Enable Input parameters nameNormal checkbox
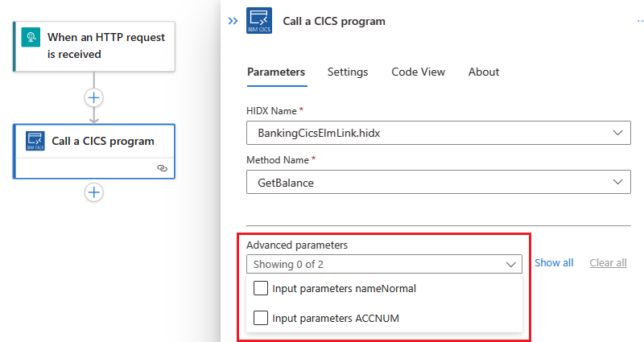This screenshot has height=342, width=644. [261, 288]
